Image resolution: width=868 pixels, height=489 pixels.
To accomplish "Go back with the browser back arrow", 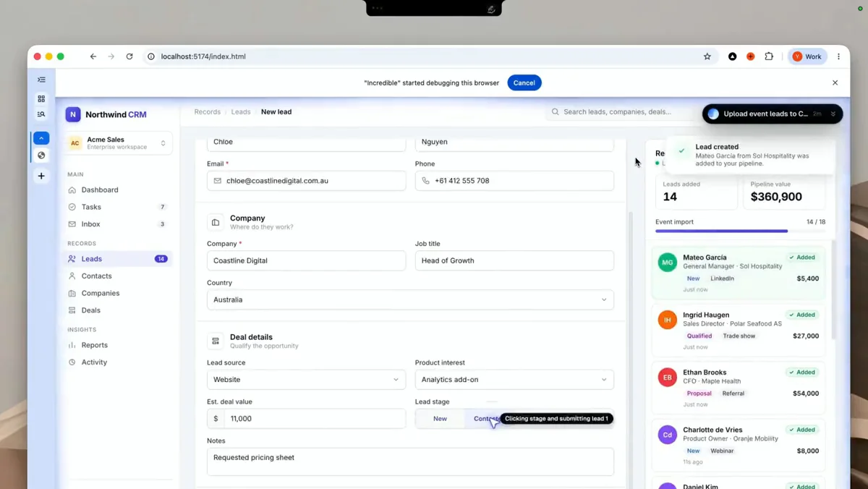I will pyautogui.click(x=93, y=56).
